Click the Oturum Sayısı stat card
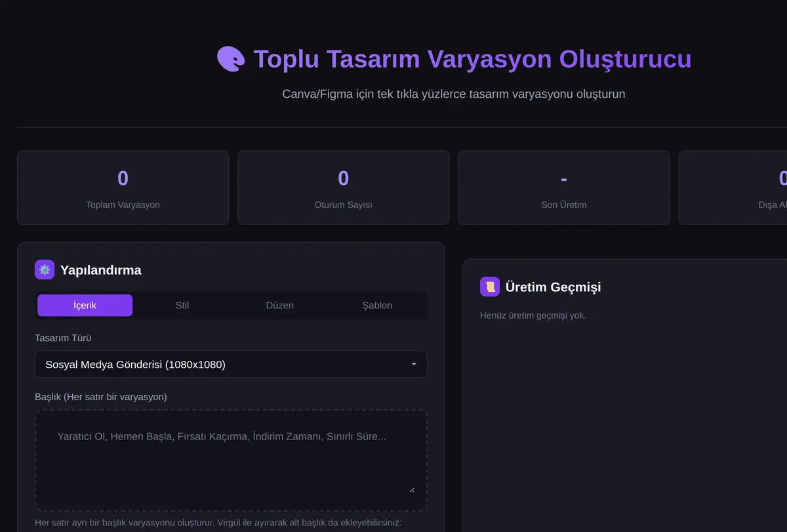 coord(343,188)
